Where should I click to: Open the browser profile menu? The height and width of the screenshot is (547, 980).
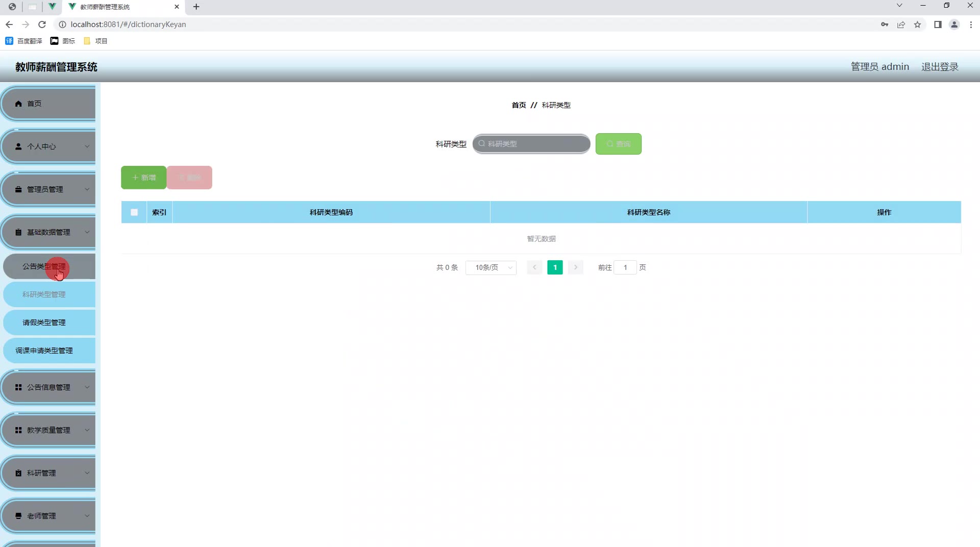pyautogui.click(x=954, y=24)
